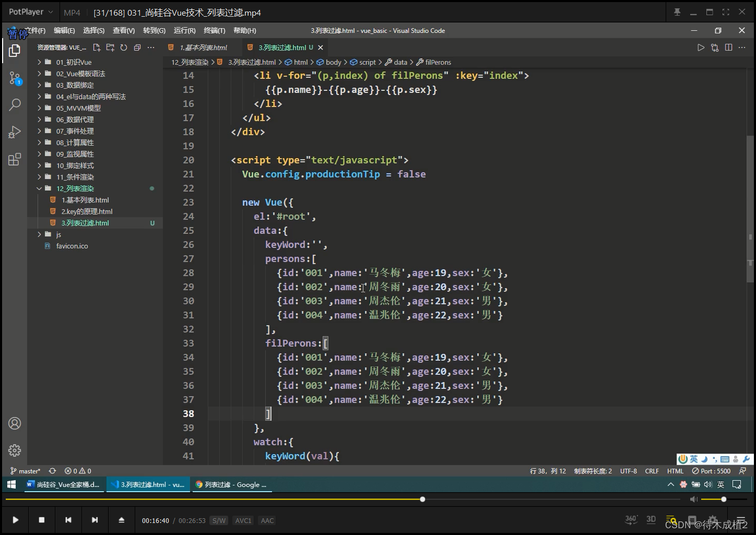The image size is (756, 535).
Task: Open the Manage gear in activity bar
Action: (15, 450)
